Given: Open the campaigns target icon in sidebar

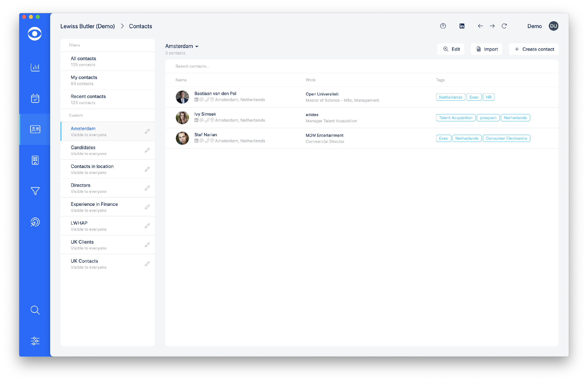Looking at the screenshot, I should tap(35, 222).
